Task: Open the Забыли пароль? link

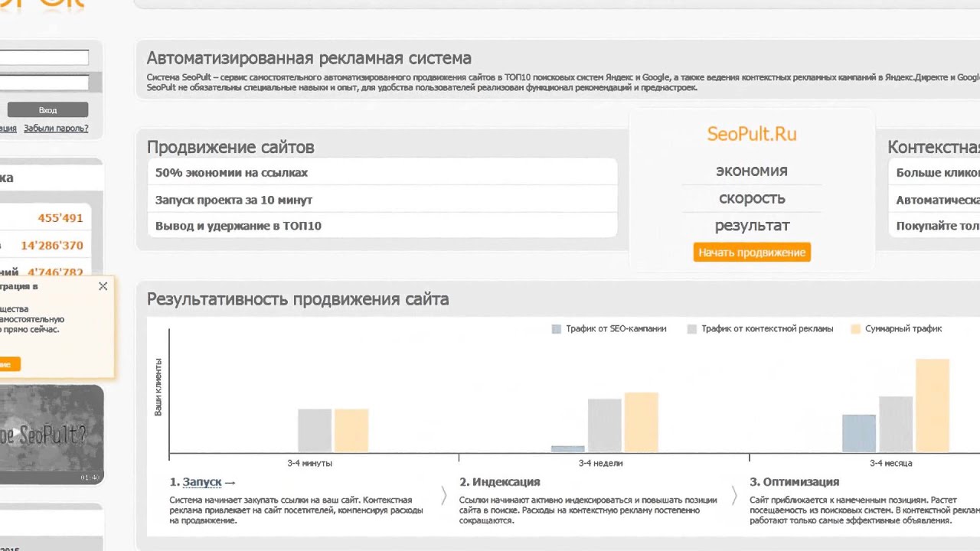Action: point(56,129)
